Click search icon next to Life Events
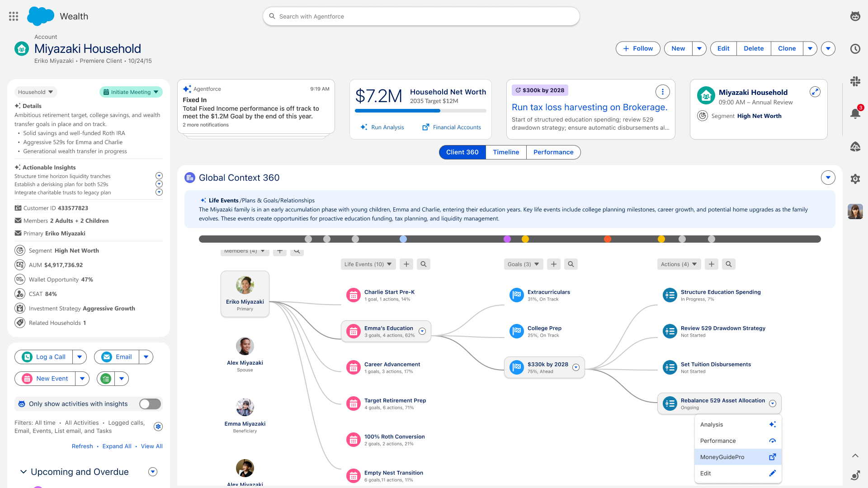The width and height of the screenshot is (868, 488). [x=423, y=264]
